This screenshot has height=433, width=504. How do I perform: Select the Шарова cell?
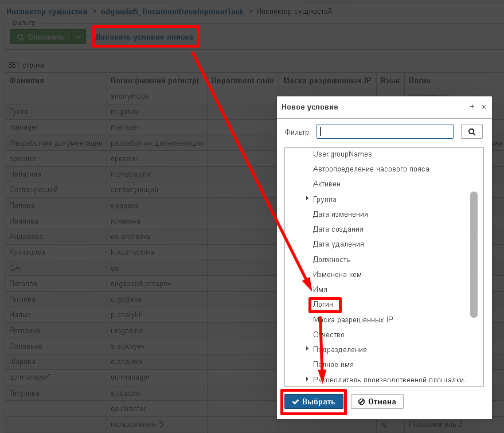pos(56,362)
